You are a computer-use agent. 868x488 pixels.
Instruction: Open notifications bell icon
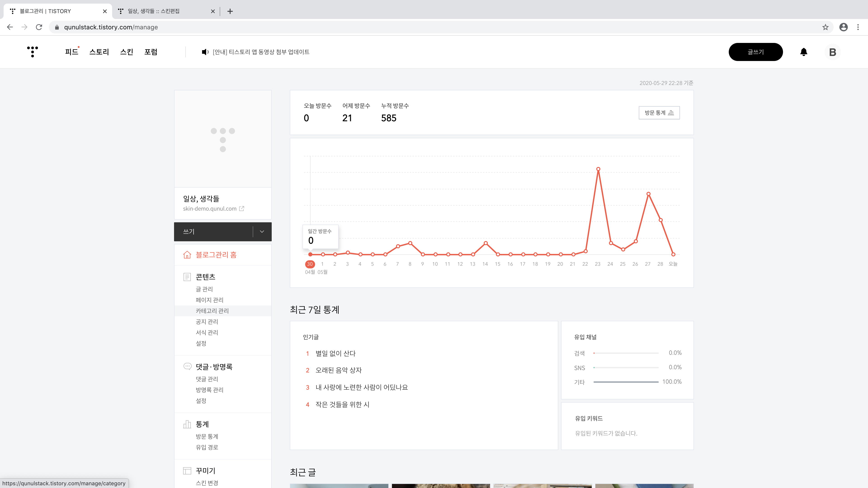pyautogui.click(x=804, y=52)
